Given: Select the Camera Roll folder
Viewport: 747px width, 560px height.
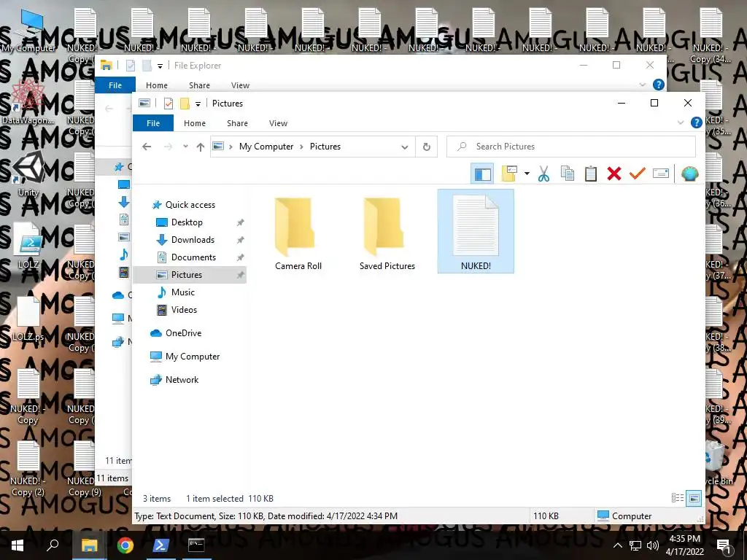Looking at the screenshot, I should coord(298,233).
